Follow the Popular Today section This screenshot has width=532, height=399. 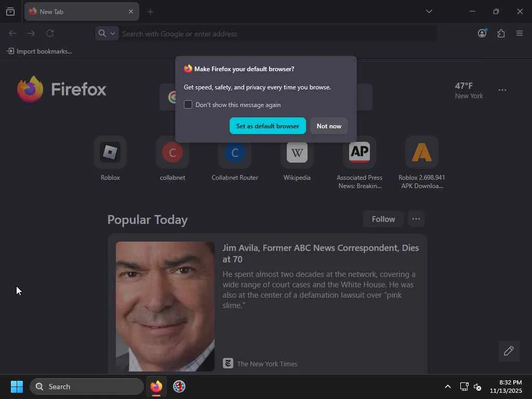pyautogui.click(x=383, y=219)
